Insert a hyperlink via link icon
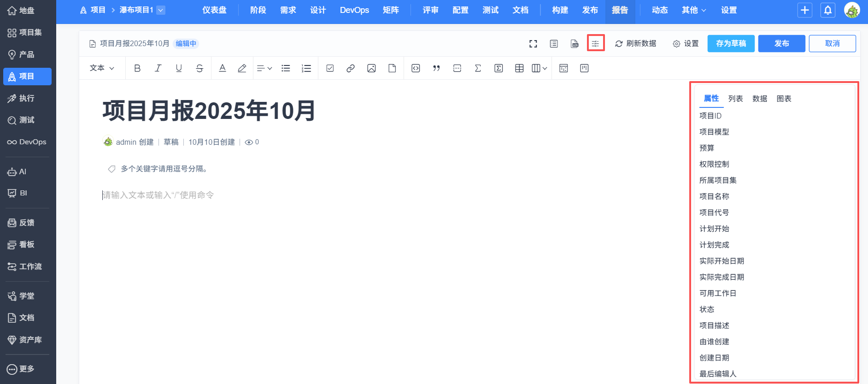This screenshot has width=868, height=384. pos(351,68)
